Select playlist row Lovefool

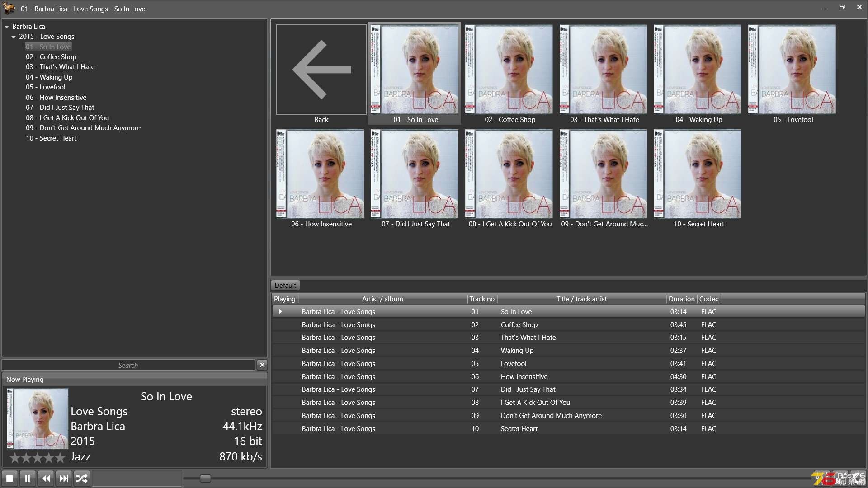pos(568,364)
